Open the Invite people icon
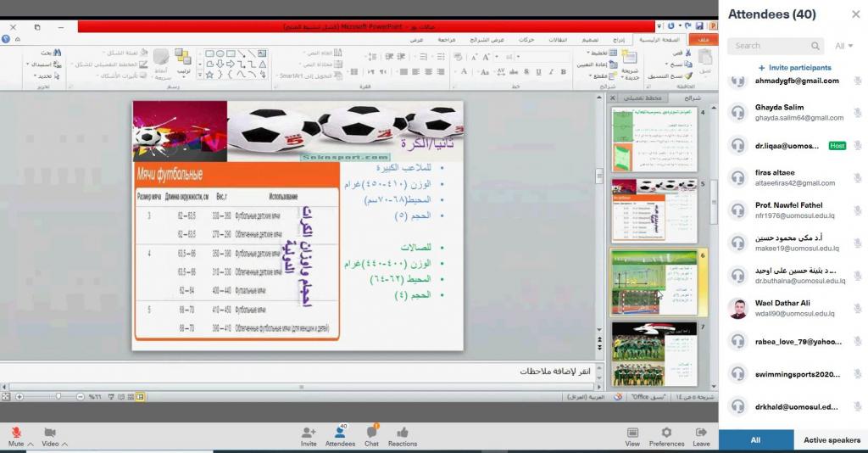 [309, 432]
